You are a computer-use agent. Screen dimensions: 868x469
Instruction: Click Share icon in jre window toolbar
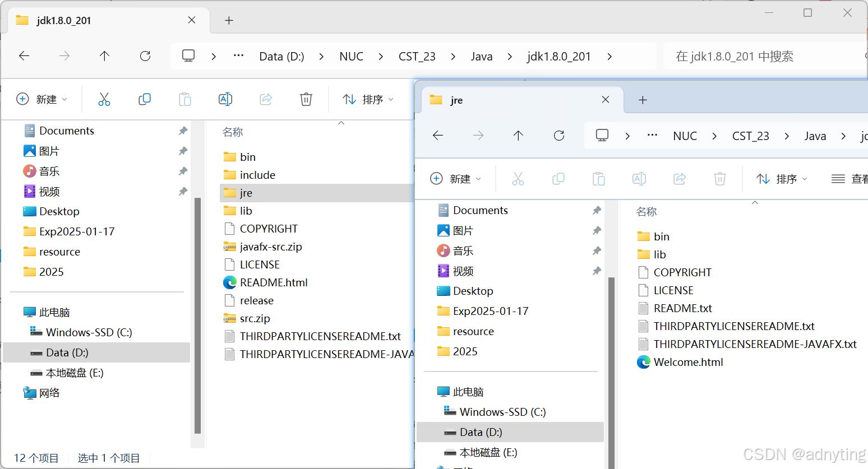[680, 179]
